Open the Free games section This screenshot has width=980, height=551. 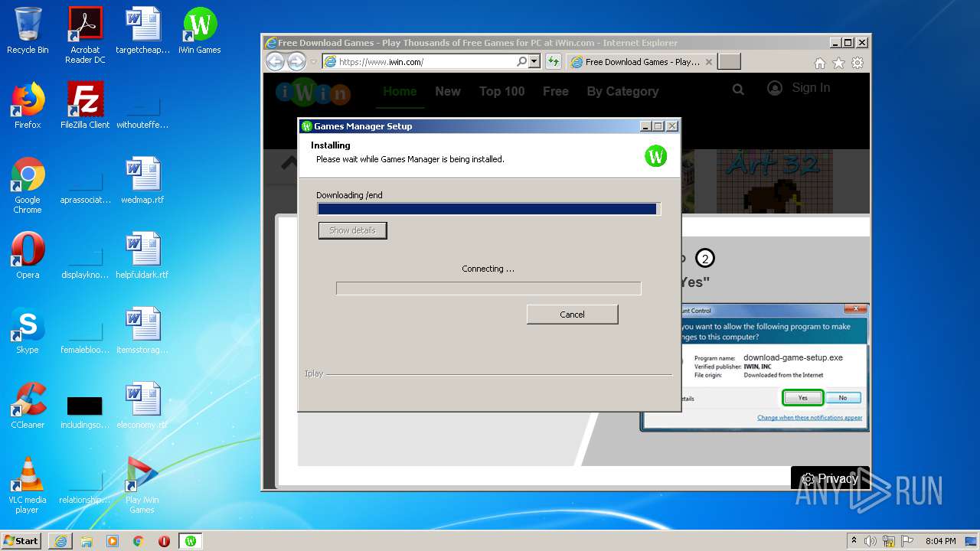point(556,91)
